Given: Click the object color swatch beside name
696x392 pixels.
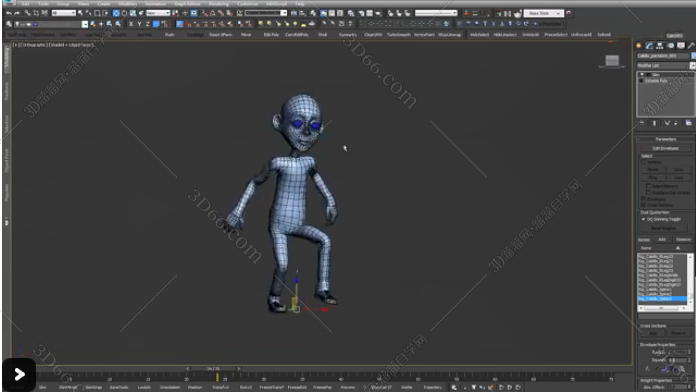Looking at the screenshot, I should coord(693,56).
